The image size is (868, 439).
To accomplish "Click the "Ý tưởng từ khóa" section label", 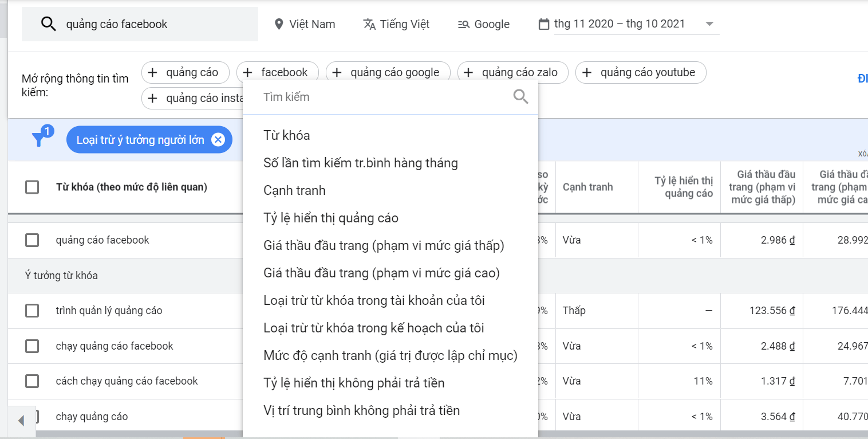I will point(61,276).
